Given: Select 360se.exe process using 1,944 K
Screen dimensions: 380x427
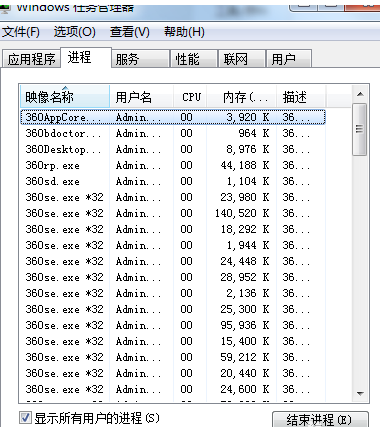Looking at the screenshot, I should pyautogui.click(x=173, y=245).
